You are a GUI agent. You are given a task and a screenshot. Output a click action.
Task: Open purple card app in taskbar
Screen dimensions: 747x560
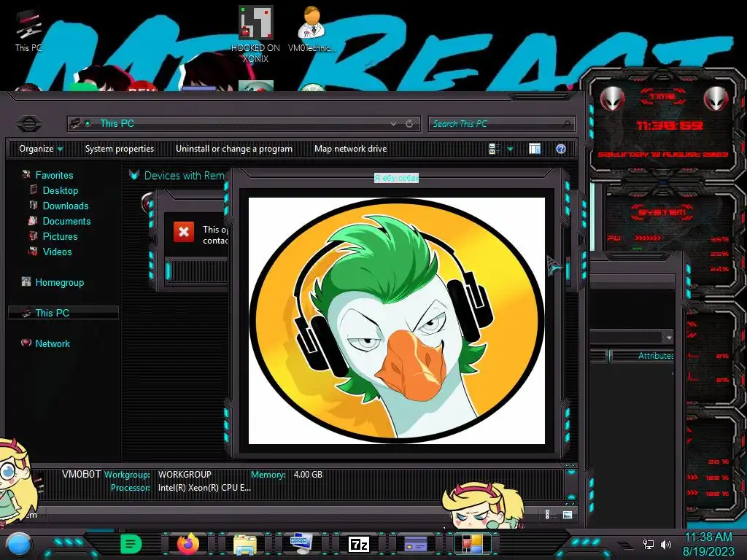coord(415,544)
